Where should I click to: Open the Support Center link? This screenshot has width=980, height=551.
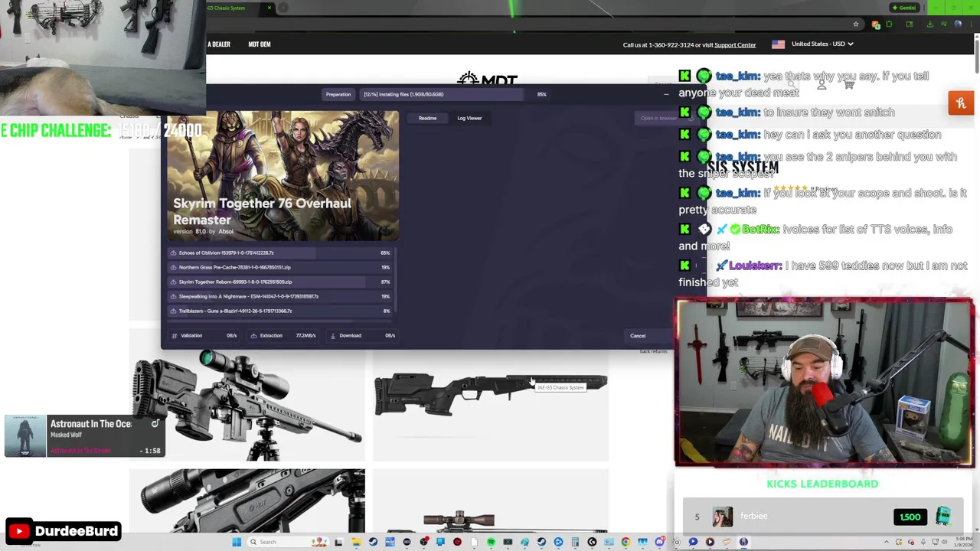pos(735,45)
